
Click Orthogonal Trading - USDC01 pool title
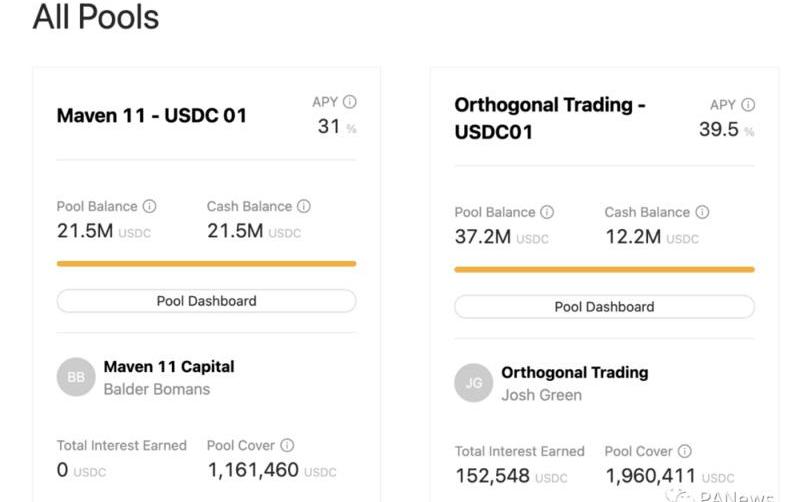(x=550, y=118)
